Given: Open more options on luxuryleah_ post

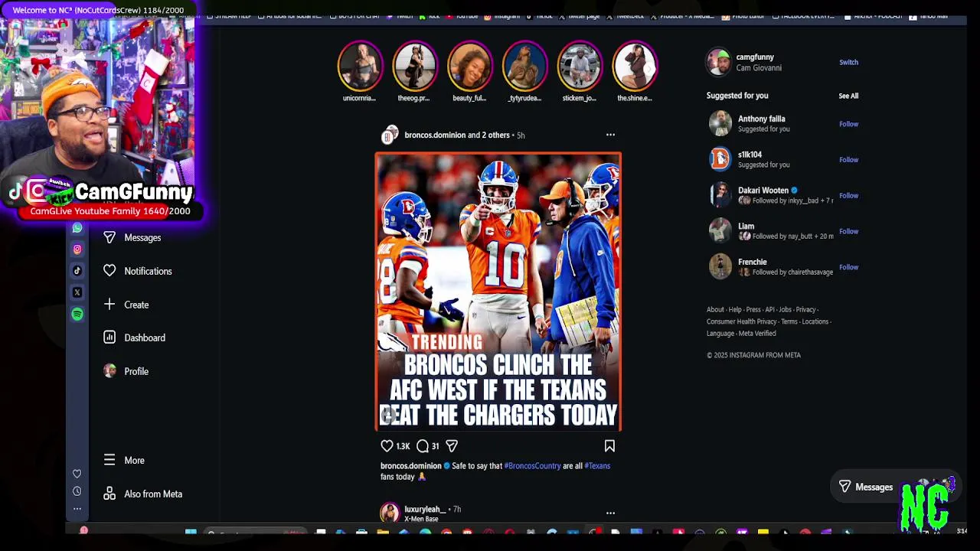Looking at the screenshot, I should [x=610, y=513].
